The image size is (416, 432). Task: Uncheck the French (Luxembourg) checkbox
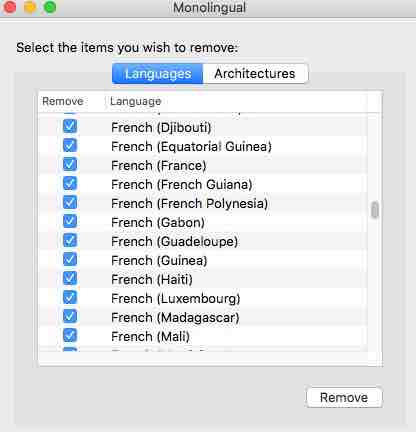pyautogui.click(x=70, y=297)
